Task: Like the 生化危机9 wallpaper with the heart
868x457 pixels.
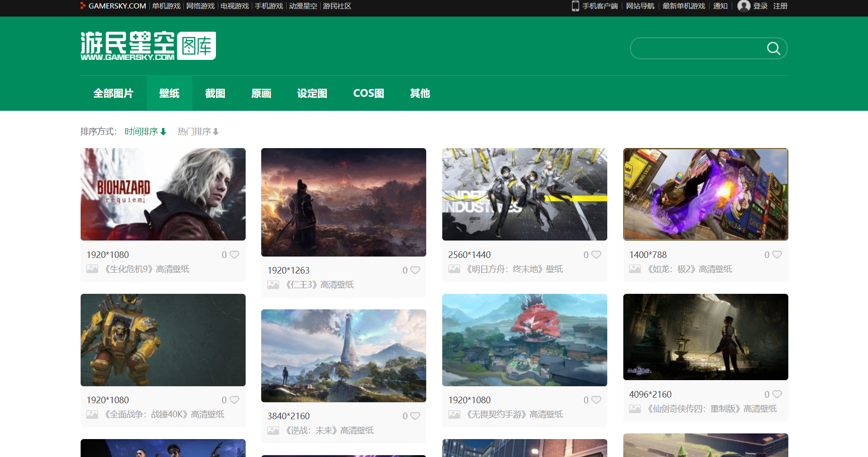Action: pyautogui.click(x=234, y=255)
